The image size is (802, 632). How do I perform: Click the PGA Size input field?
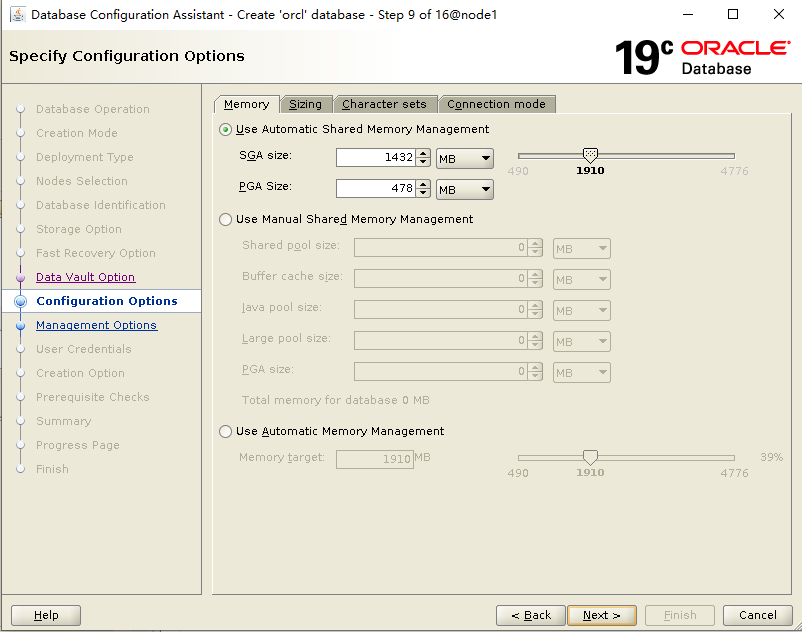click(x=376, y=189)
